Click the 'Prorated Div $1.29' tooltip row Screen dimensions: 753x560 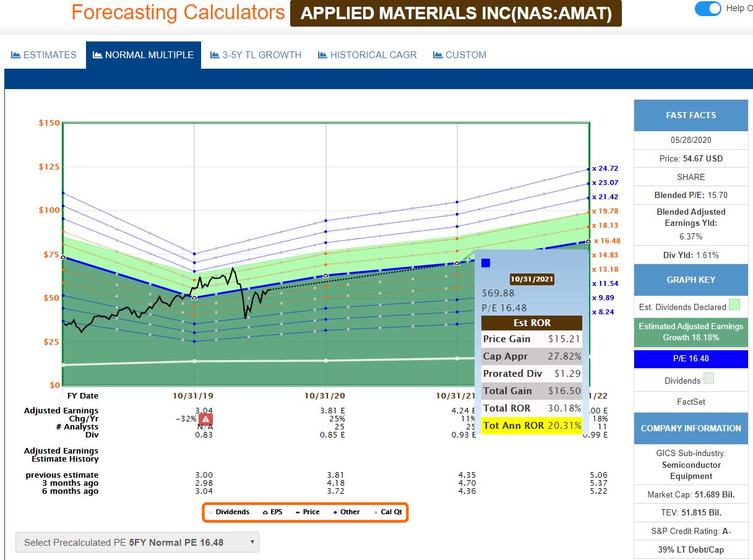(x=531, y=374)
